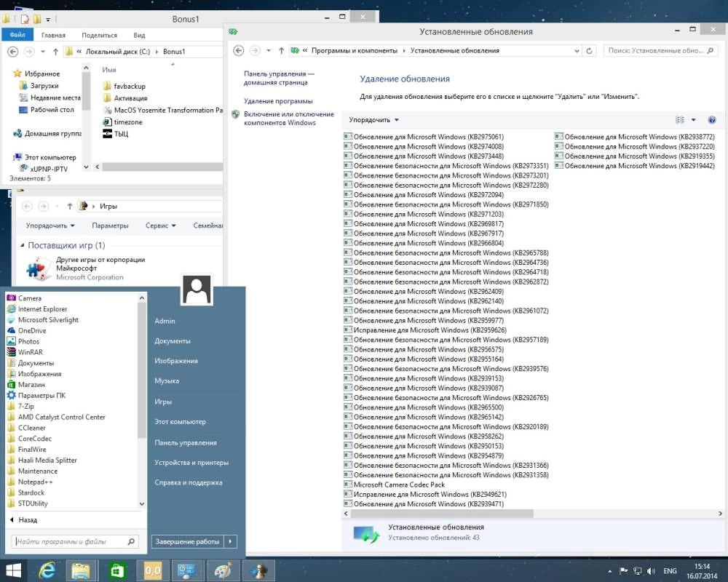The width and height of the screenshot is (728, 582).
Task: Open view options dropdown arrow
Action: pos(693,120)
